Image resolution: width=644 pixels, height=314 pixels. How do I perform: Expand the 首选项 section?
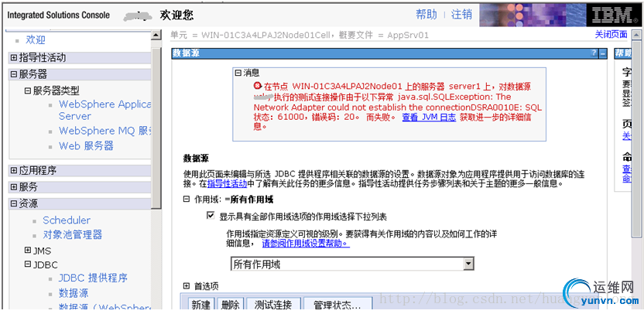click(187, 285)
